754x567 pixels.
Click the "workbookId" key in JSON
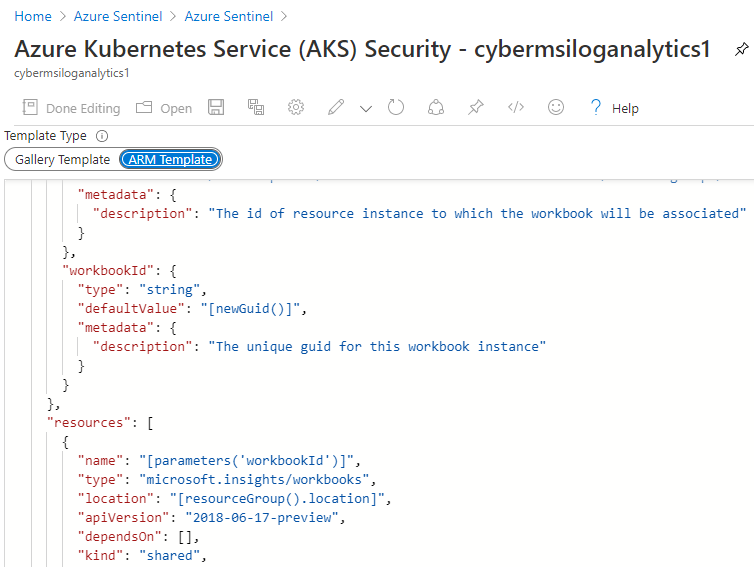(108, 271)
